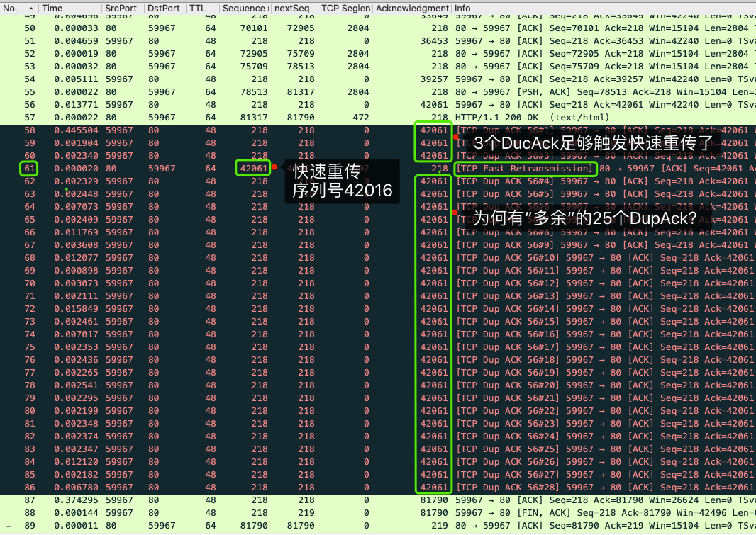The width and height of the screenshot is (756, 535).
Task: Sort packets by the Time column header
Action: pyautogui.click(x=52, y=9)
